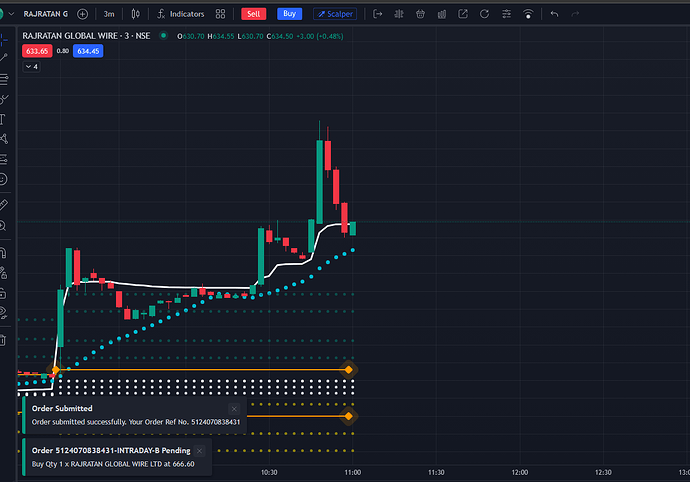Toggle Scalper mode
Image resolution: width=690 pixels, height=482 pixels.
pyautogui.click(x=335, y=14)
